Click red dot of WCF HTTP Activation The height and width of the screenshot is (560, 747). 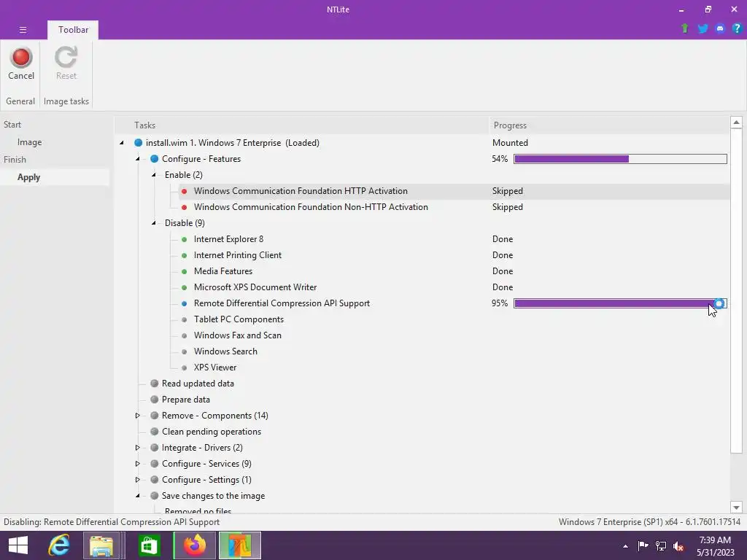tap(185, 192)
